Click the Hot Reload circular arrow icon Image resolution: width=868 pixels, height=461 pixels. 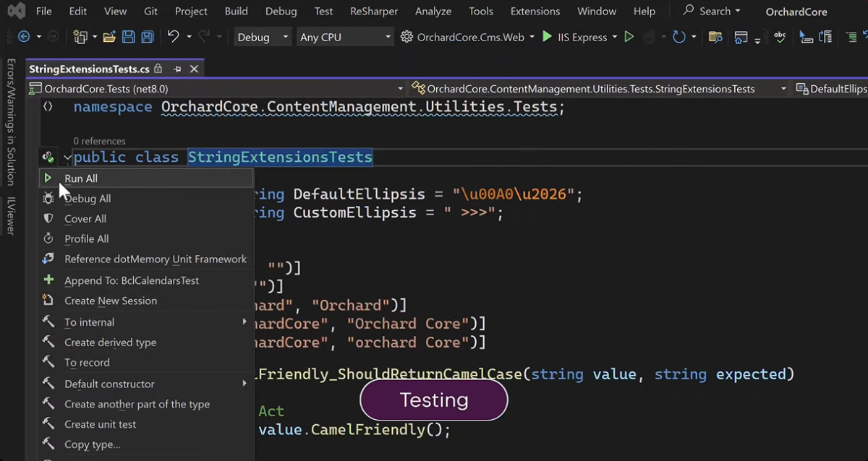(678, 37)
